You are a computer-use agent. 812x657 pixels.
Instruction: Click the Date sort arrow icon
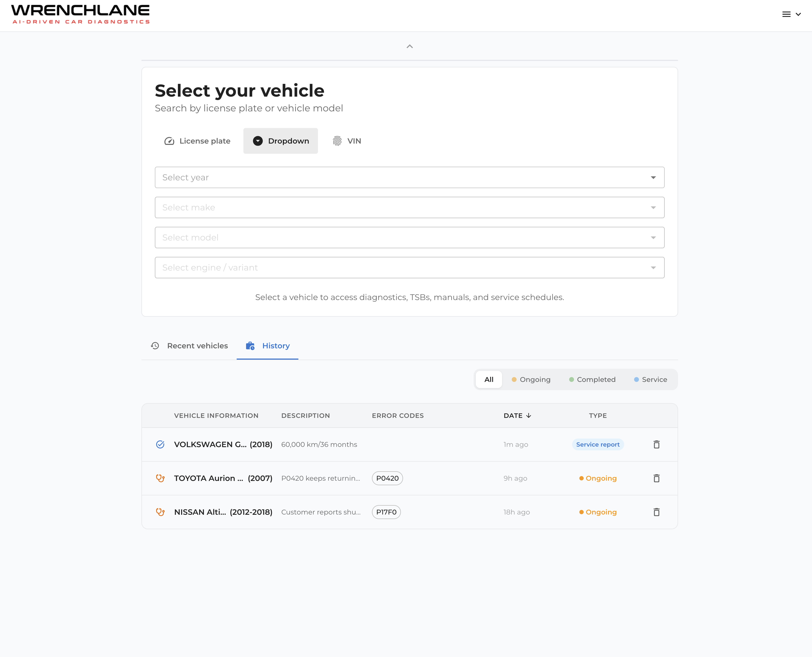point(529,415)
